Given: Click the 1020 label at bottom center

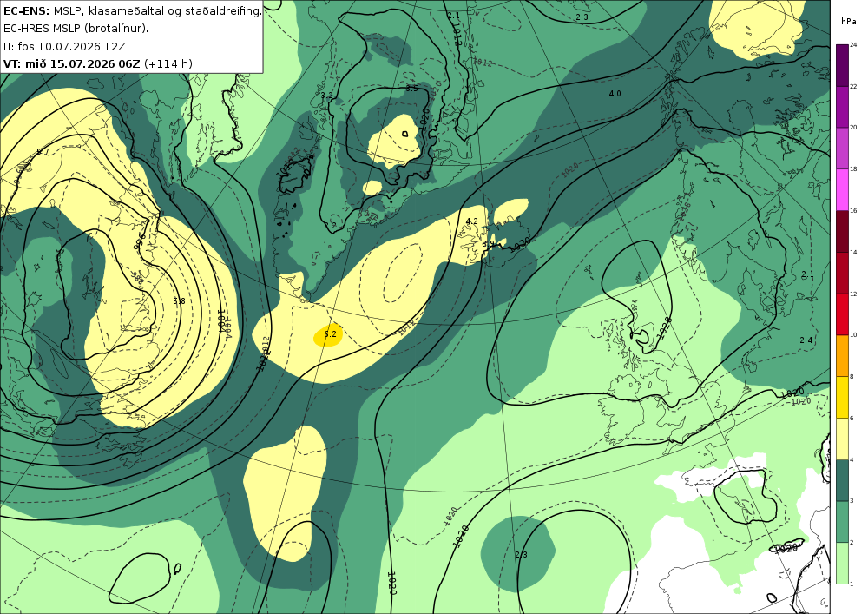Looking at the screenshot, I should click(391, 583).
